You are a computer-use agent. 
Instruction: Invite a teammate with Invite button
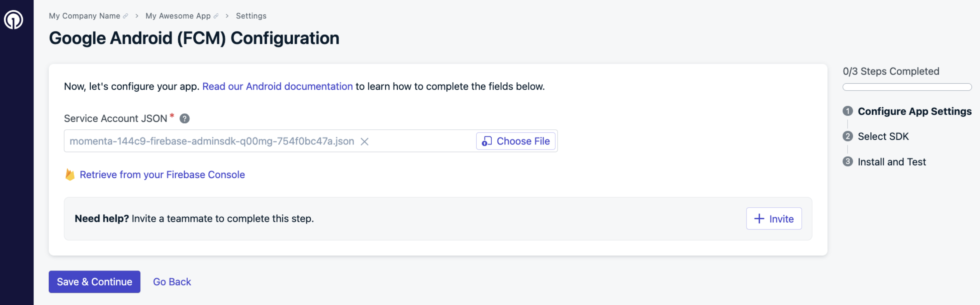774,219
